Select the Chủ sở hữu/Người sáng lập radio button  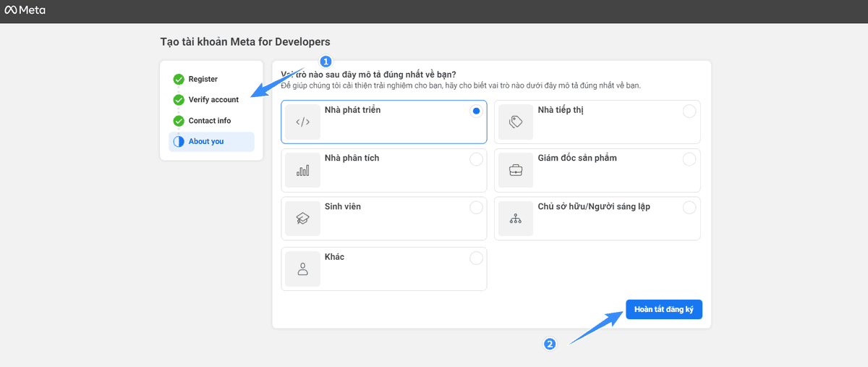689,208
